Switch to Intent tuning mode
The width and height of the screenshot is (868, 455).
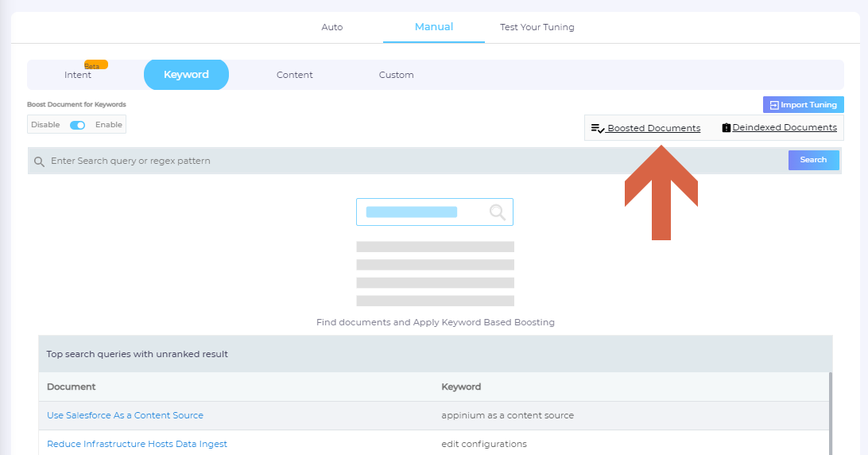tap(78, 75)
